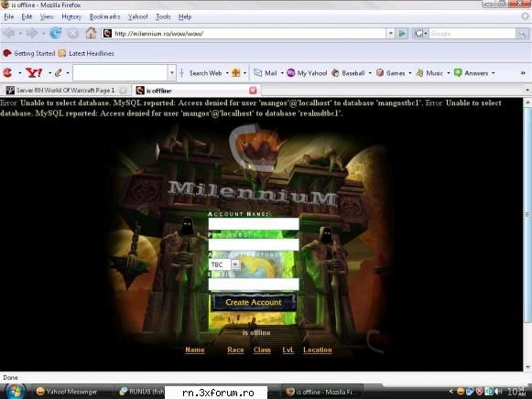Open the Answers dropdown arrow
The width and height of the screenshot is (532, 399).
(493, 73)
